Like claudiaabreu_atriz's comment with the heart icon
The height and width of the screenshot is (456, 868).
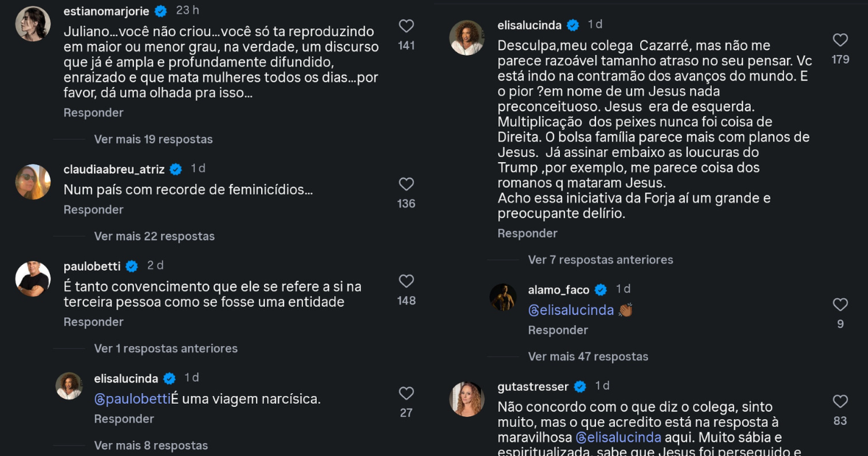(407, 184)
